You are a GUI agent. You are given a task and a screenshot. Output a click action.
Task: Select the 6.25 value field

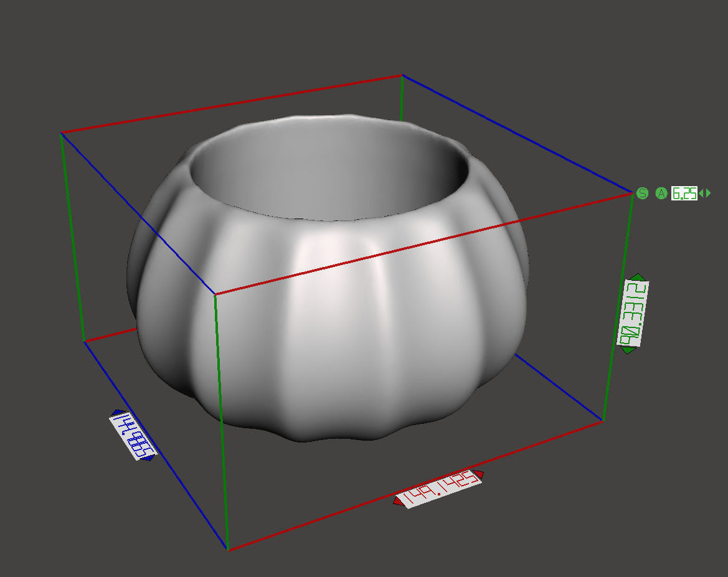[x=684, y=193]
